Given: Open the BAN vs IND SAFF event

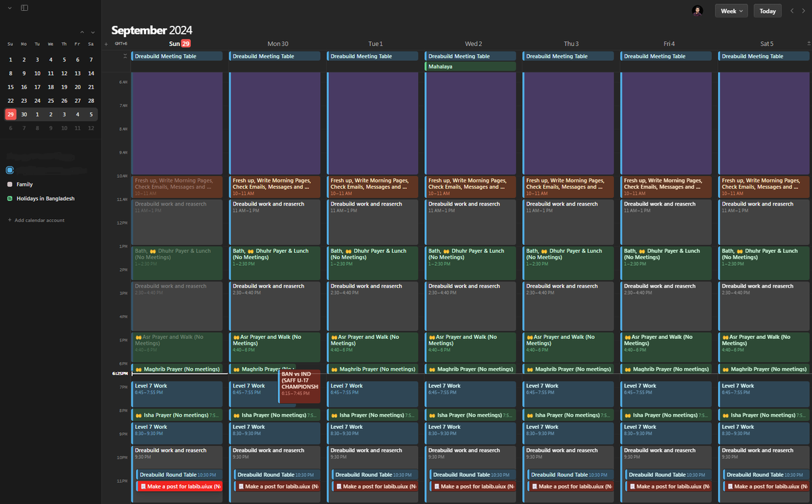Looking at the screenshot, I should 299,386.
